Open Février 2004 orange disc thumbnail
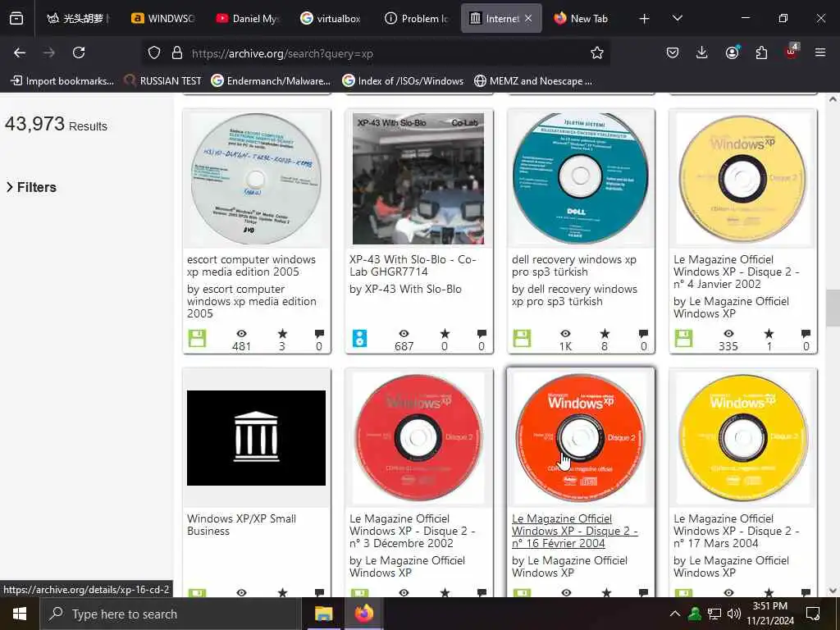The image size is (840, 630). pos(580,437)
